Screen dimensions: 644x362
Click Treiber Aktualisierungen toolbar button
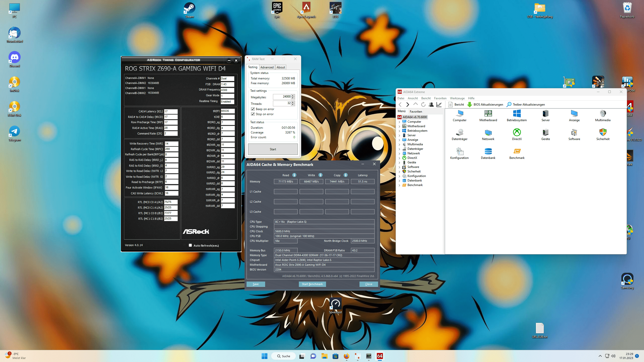[526, 105]
